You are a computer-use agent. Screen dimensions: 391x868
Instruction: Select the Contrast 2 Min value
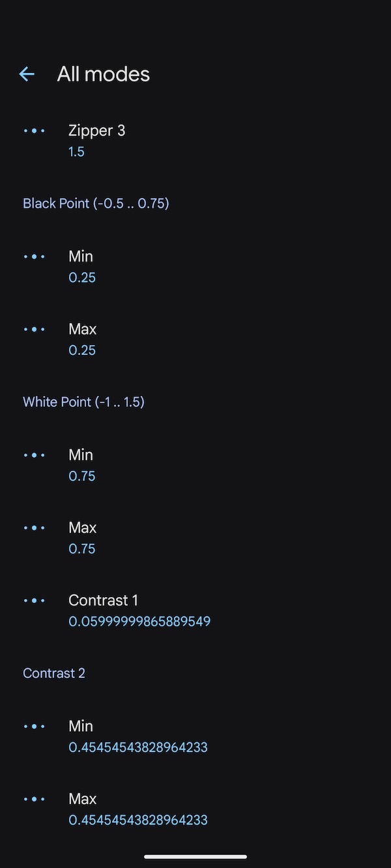[138, 747]
